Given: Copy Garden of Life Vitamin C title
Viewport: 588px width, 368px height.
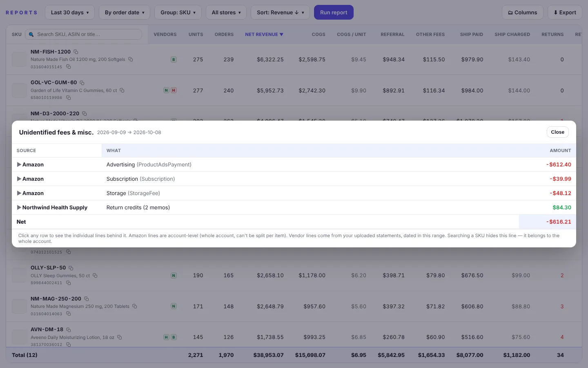Looking at the screenshot, I should tap(122, 90).
